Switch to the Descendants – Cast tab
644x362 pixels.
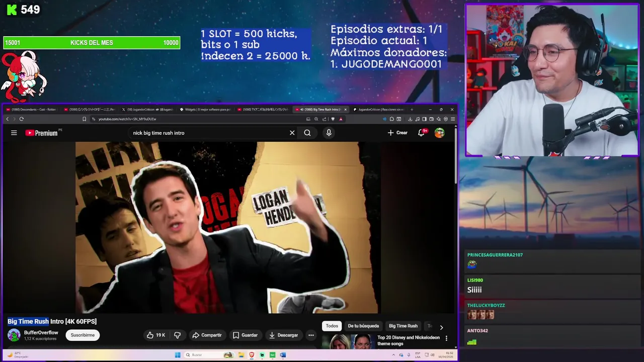click(31, 110)
